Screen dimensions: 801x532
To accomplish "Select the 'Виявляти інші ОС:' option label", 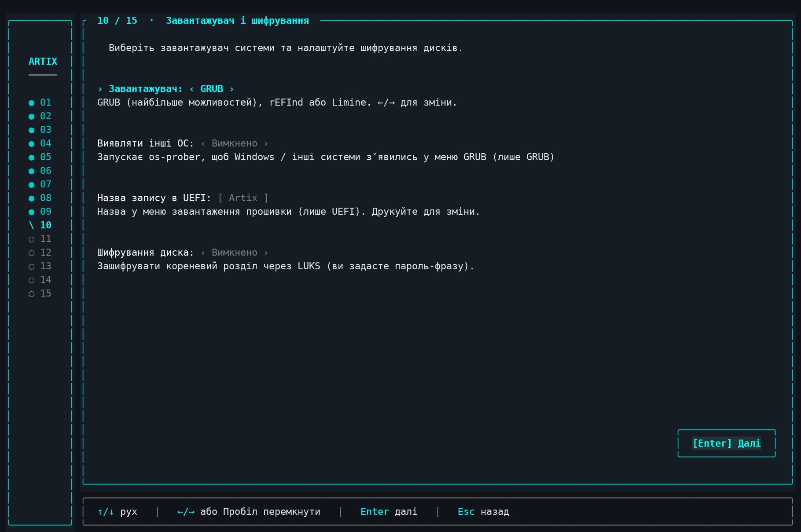I will [x=146, y=143].
